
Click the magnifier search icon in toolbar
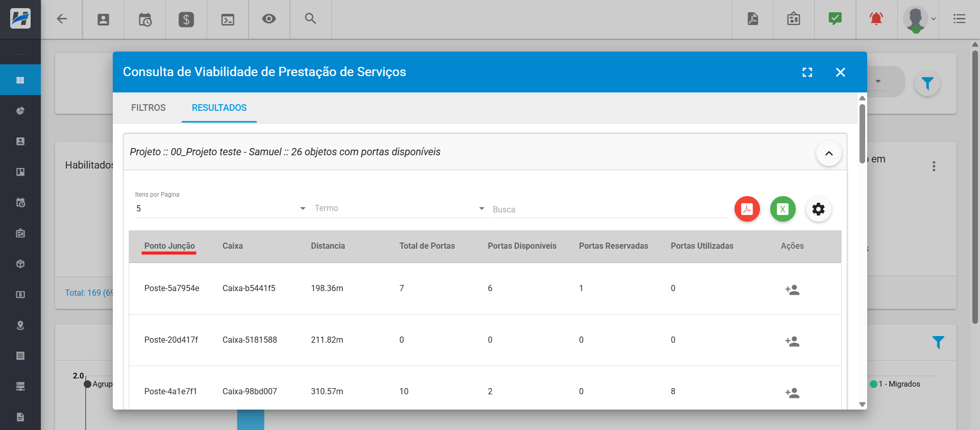click(310, 19)
